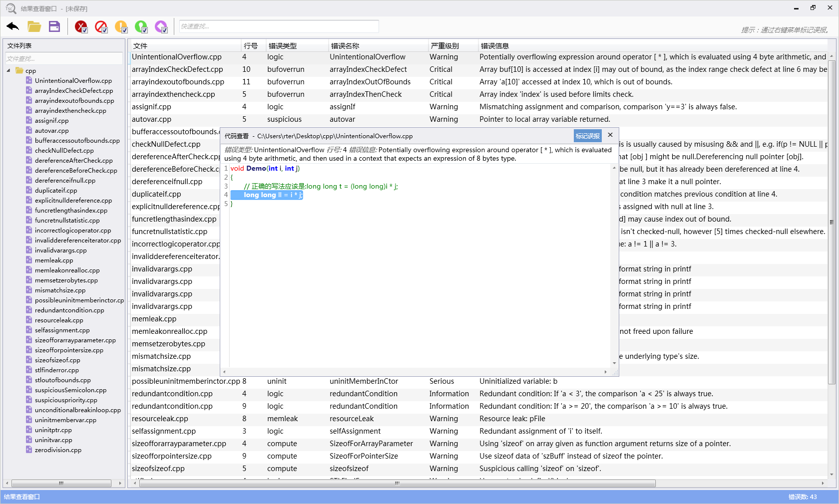839x504 pixels.
Task: Click the 标记误报 button in the code viewer
Action: point(587,136)
